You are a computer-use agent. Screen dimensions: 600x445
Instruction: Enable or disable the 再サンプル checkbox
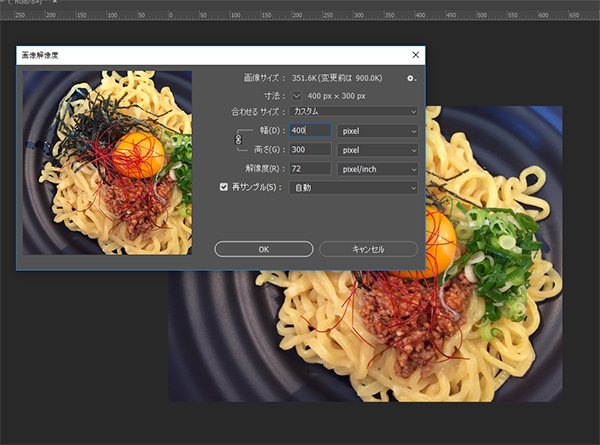[224, 187]
